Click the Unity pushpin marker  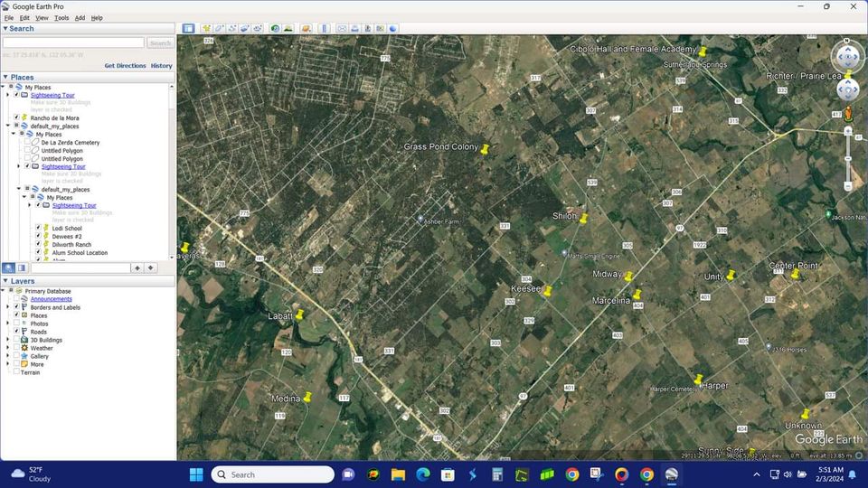point(731,275)
